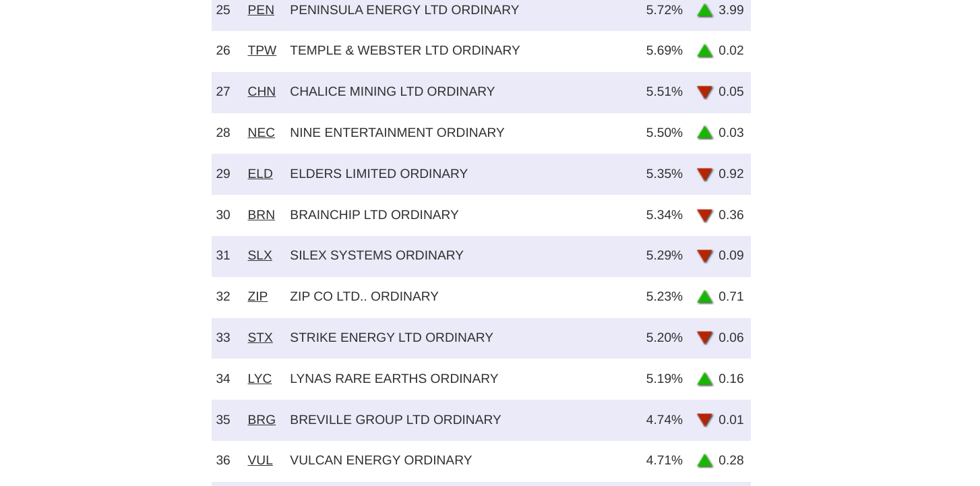The image size is (980, 486).
Task: Click change value 0.02 in TPW row
Action: click(731, 51)
